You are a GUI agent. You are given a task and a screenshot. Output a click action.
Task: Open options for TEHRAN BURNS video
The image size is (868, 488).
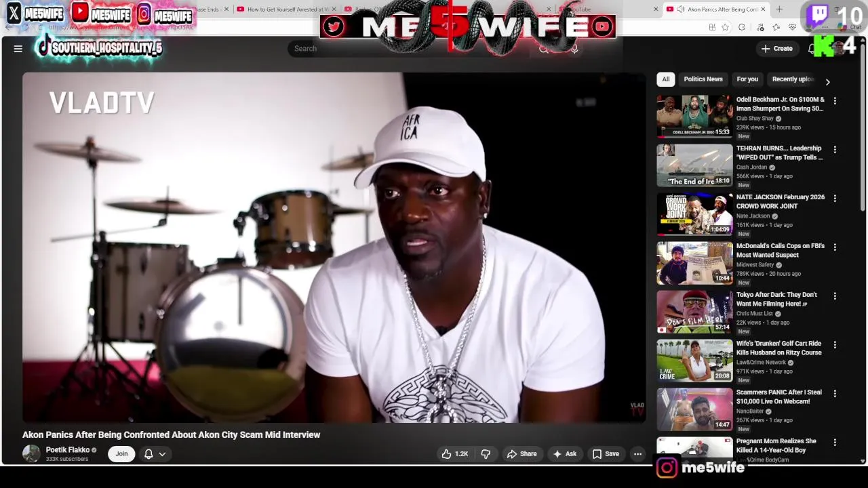click(835, 149)
